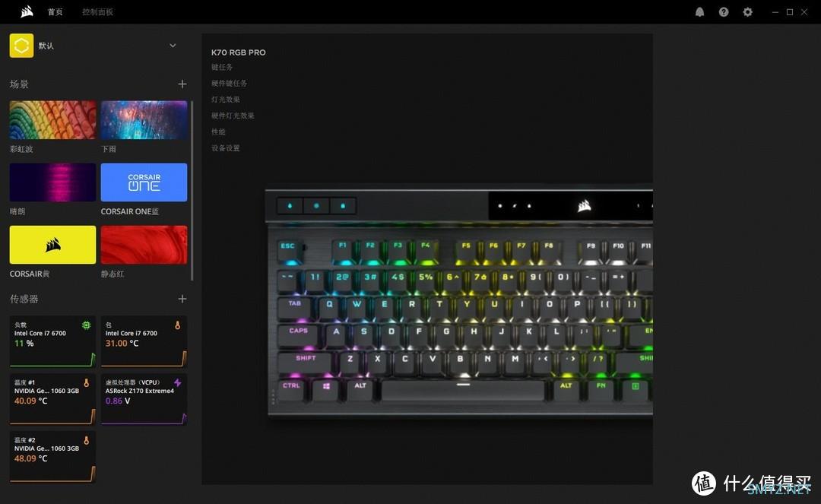Click the spacebar on the keyboard image
This screenshot has width=821, height=504.
[464, 389]
